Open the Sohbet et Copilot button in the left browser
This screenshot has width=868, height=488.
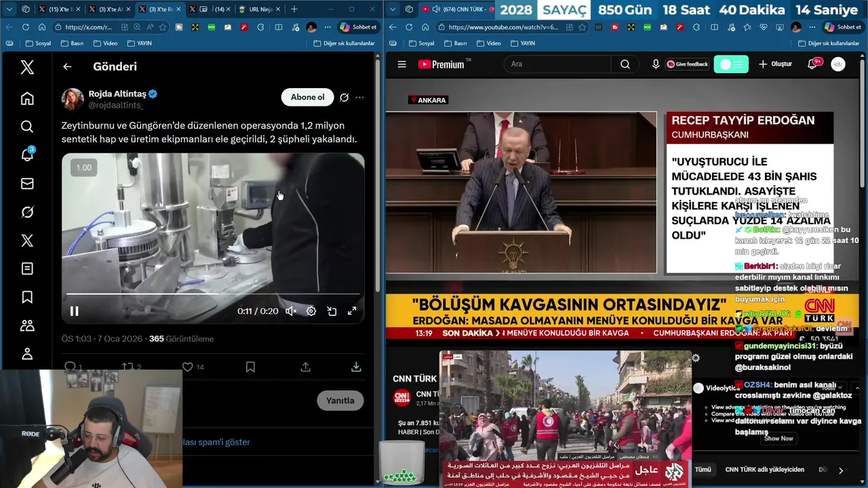click(357, 27)
